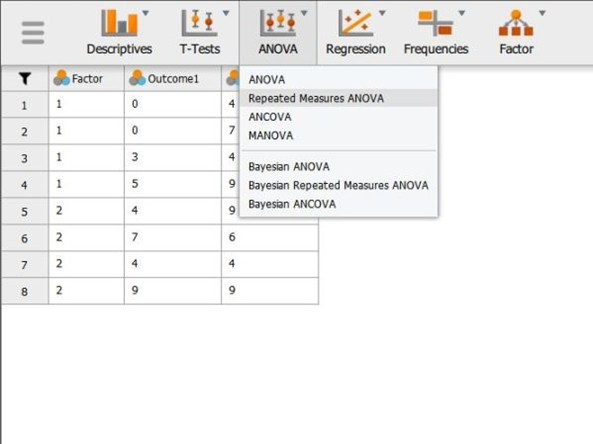Click Factor cell in row 5
The image size is (593, 444).
[86, 211]
